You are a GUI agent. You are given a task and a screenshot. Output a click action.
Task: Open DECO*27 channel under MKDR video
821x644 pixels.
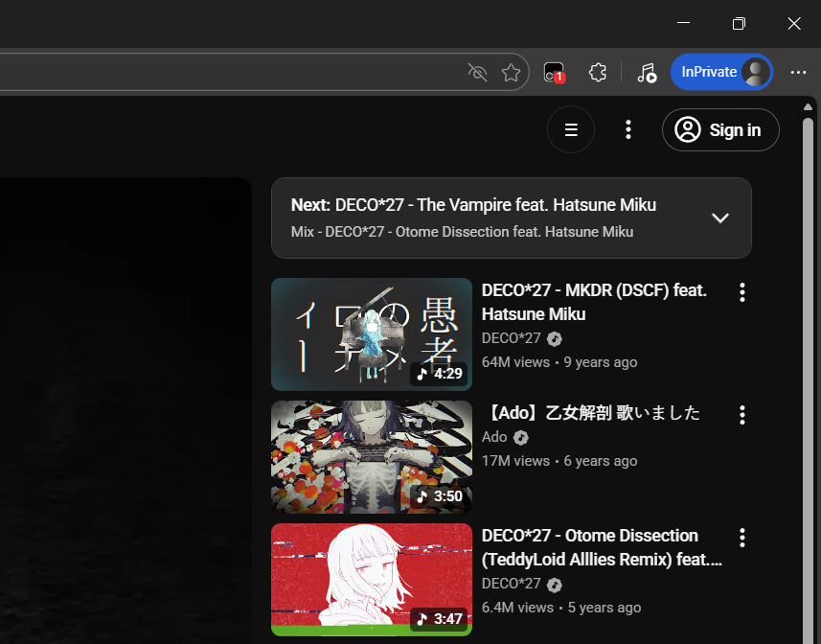pos(511,338)
